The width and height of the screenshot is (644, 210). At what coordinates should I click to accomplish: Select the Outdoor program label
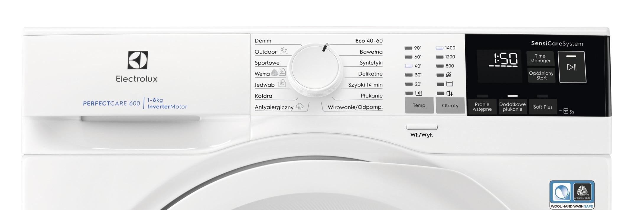[x=266, y=52]
